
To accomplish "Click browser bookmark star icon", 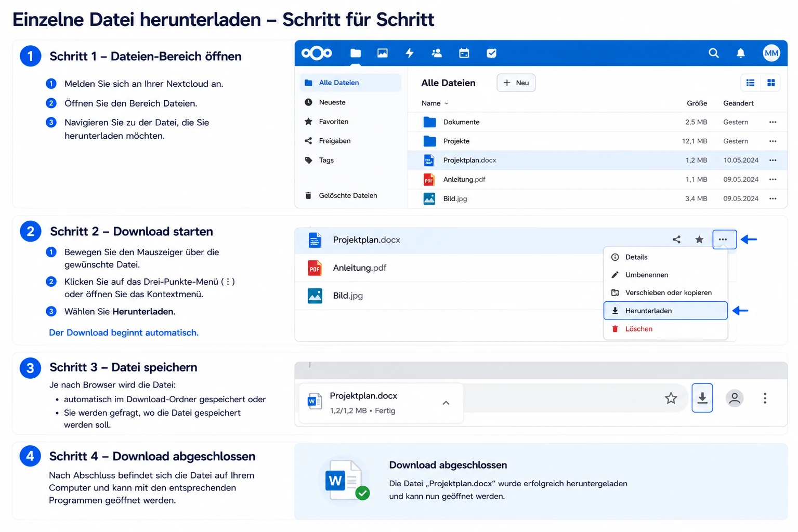I will click(671, 398).
